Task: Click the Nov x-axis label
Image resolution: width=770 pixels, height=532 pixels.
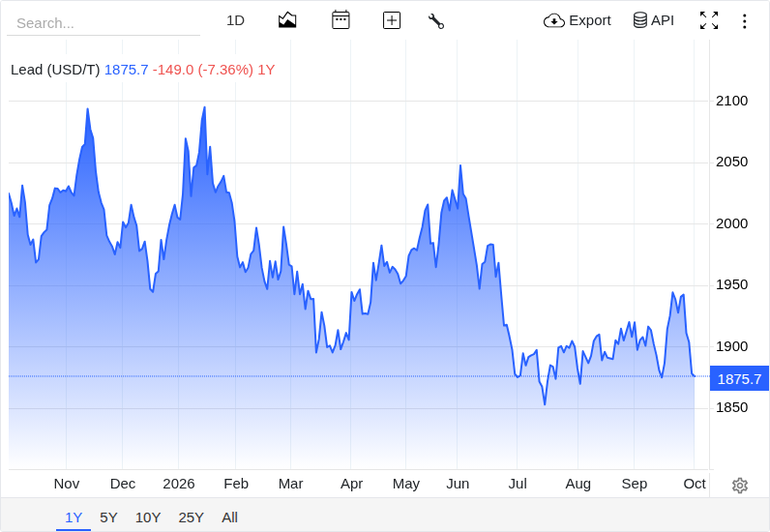Action: point(67,484)
